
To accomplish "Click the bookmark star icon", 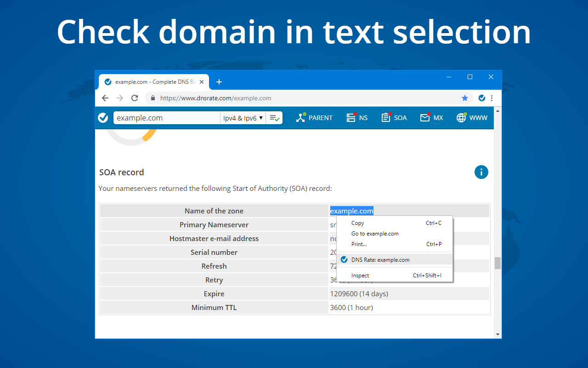I will point(465,98).
